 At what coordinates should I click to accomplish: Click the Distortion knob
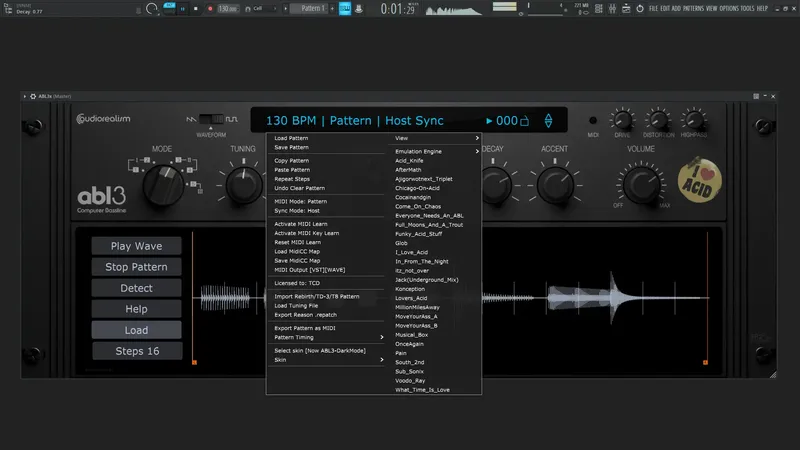[x=659, y=119]
